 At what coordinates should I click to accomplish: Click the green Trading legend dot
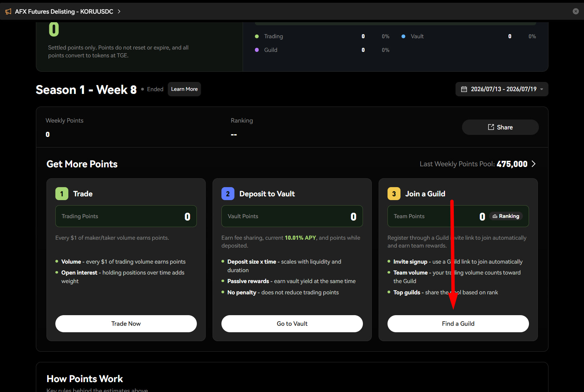257,36
